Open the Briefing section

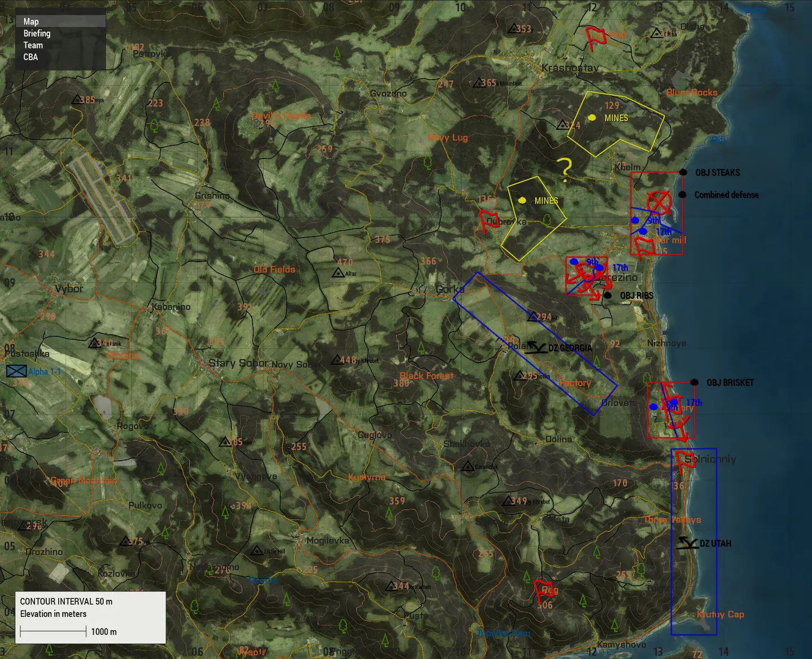pyautogui.click(x=37, y=33)
